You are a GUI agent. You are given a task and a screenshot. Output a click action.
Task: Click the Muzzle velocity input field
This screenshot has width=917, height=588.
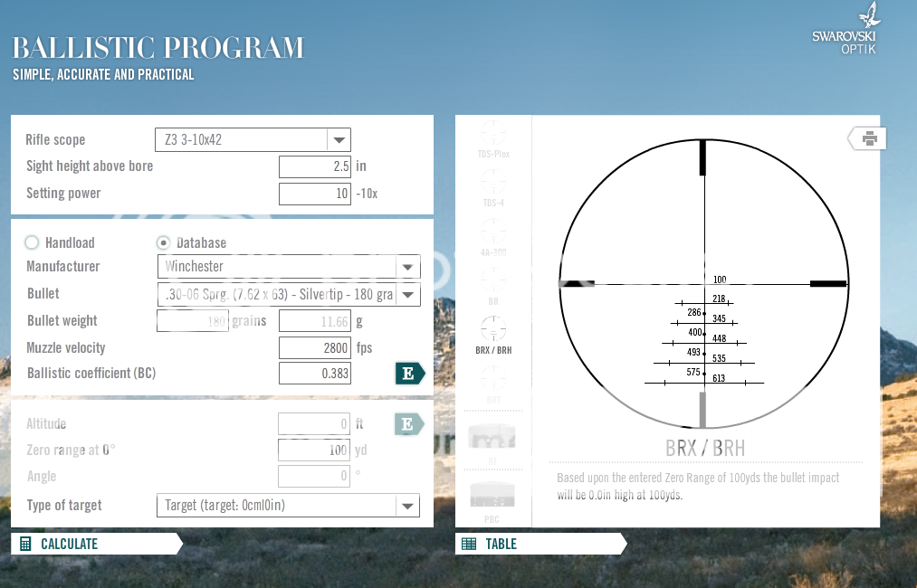pos(314,347)
